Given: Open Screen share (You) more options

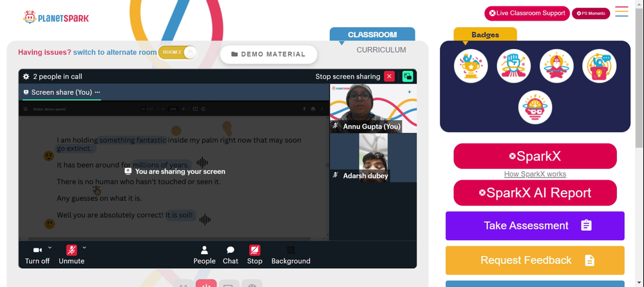Looking at the screenshot, I should click(97, 92).
